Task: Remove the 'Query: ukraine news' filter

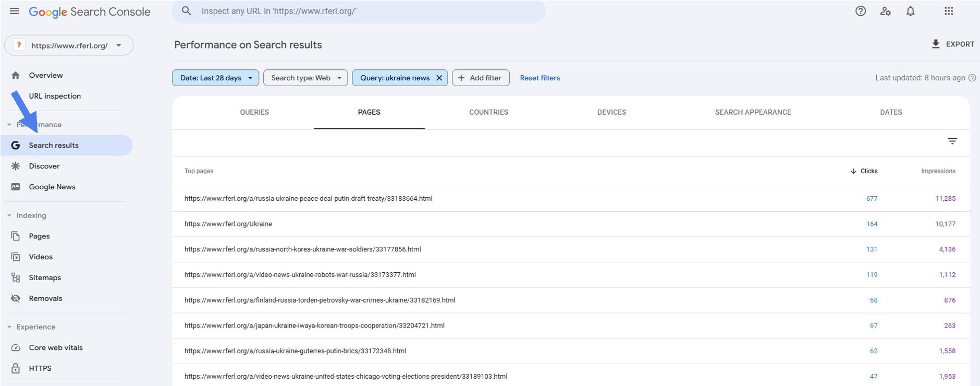Action: point(439,78)
